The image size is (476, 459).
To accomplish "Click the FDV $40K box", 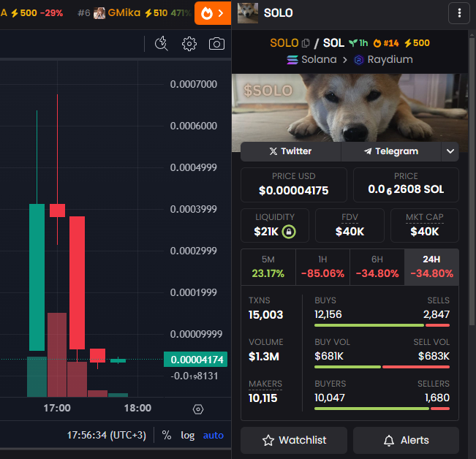I will tap(350, 225).
